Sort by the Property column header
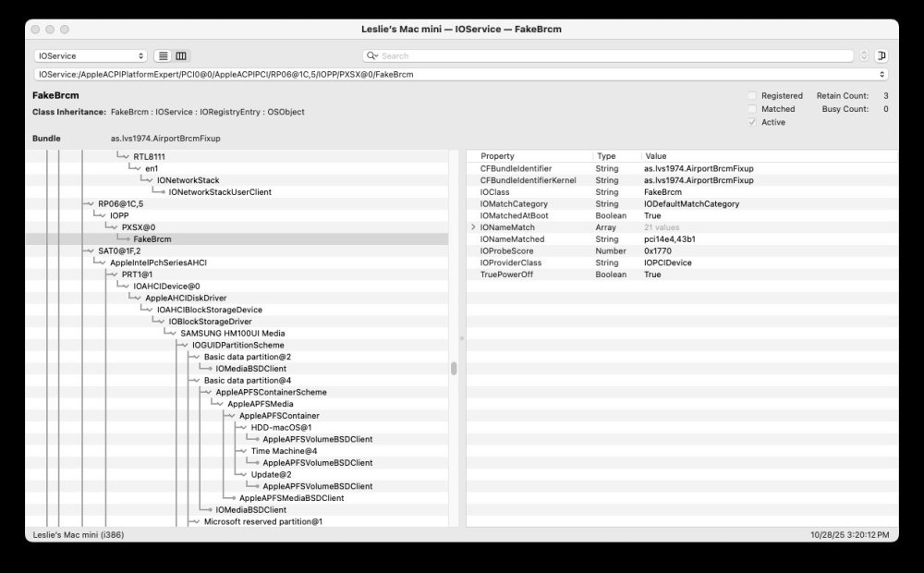 [530, 156]
